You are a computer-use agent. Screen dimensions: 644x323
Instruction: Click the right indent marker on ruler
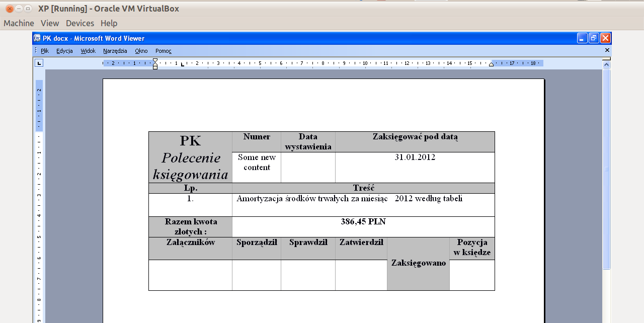pos(491,64)
